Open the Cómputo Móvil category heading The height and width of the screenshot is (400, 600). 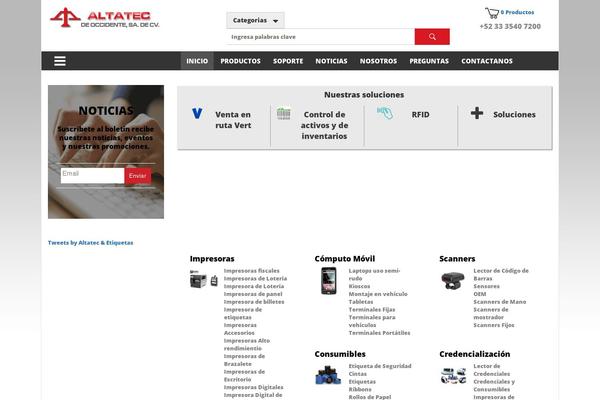click(345, 259)
